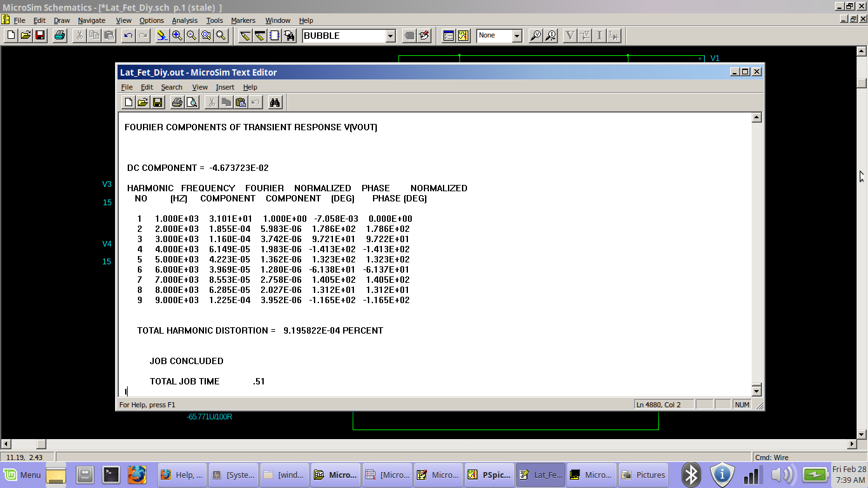Select Voltage/Level Marker tool
This screenshot has width=868, height=488.
[536, 36]
